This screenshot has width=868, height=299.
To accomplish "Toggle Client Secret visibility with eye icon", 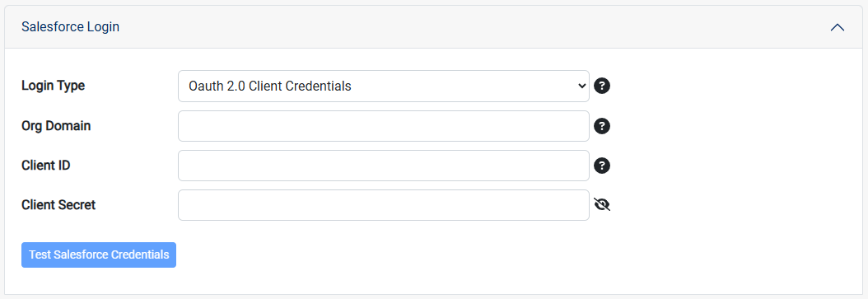I will tap(602, 205).
